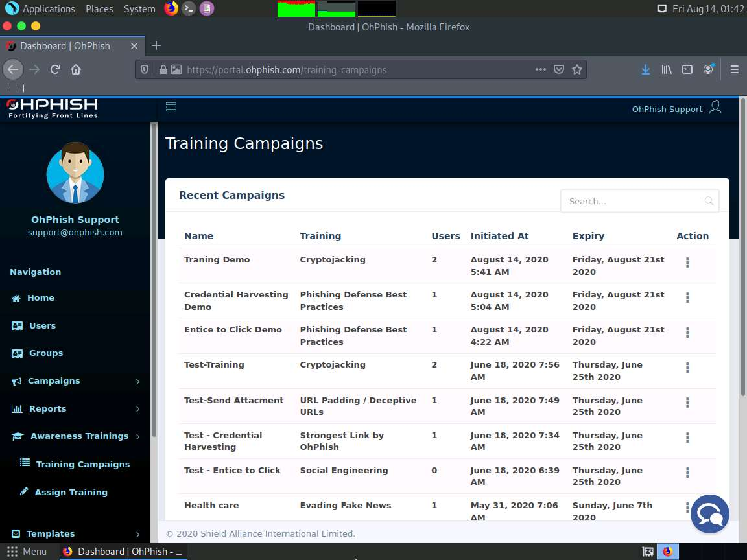Open the taskbar Menu button
This screenshot has width=747, height=560.
[27, 552]
